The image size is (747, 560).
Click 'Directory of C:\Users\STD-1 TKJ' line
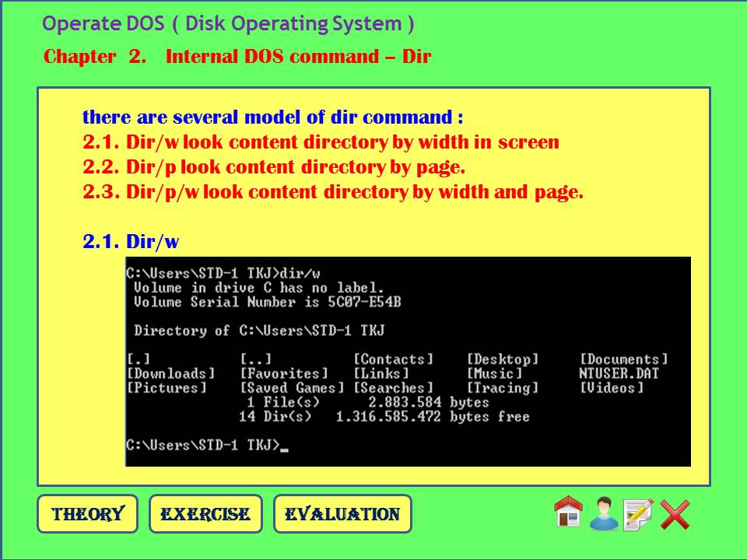(259, 331)
